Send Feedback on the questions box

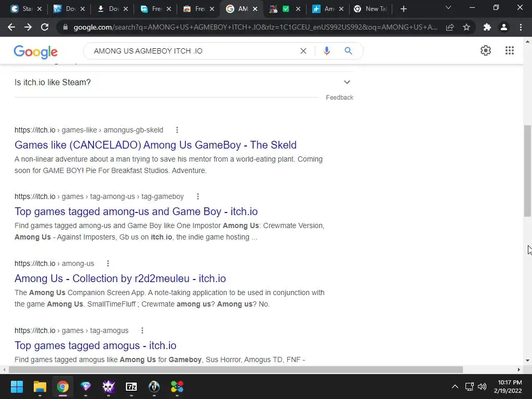(x=340, y=98)
